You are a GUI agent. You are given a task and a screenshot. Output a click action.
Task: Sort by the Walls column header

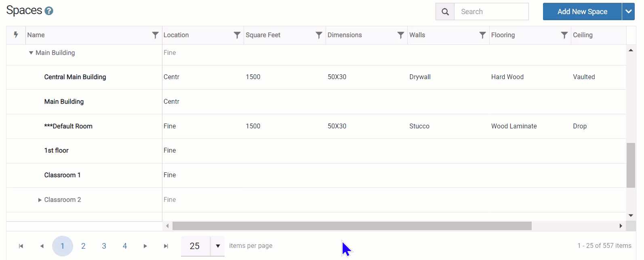(417, 35)
